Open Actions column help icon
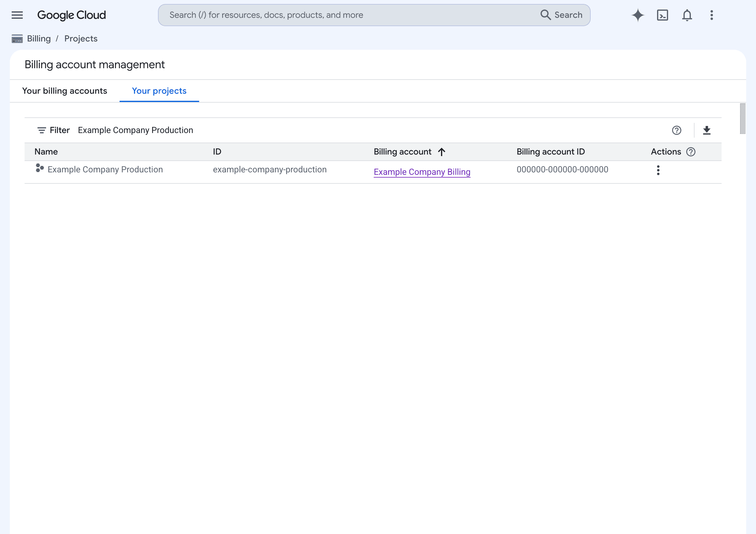Viewport: 756px width, 534px height. (691, 151)
